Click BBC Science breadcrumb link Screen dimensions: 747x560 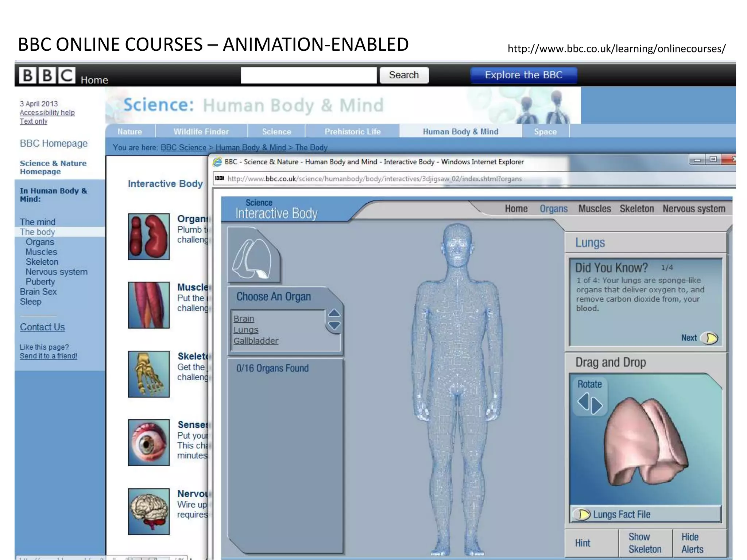click(183, 147)
